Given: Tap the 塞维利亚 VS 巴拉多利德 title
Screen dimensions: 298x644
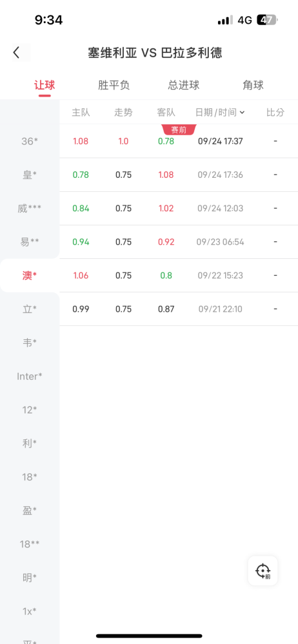Looking at the screenshot, I should tap(155, 53).
